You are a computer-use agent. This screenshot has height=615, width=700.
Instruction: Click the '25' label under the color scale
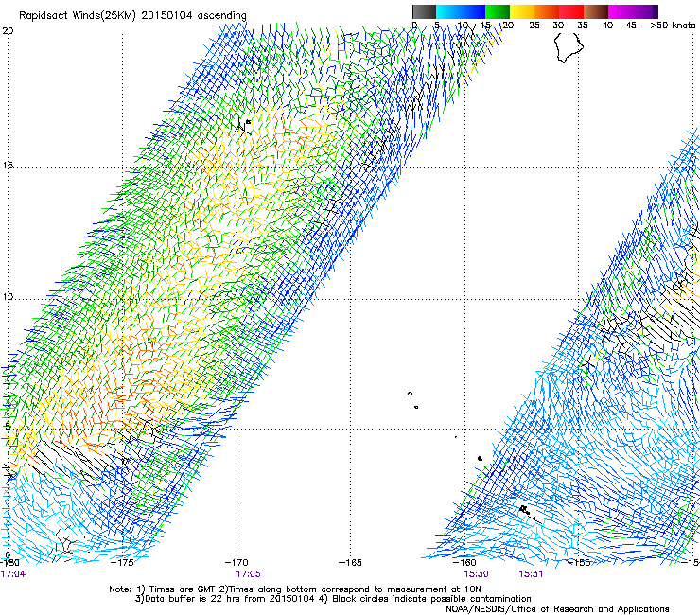534,25
